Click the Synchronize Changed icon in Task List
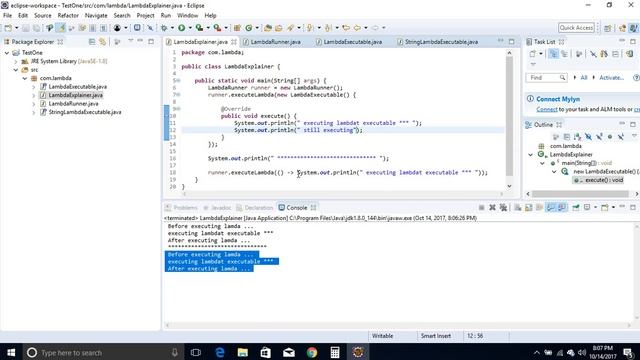Viewport: 640px width, 360px height. click(x=629, y=54)
